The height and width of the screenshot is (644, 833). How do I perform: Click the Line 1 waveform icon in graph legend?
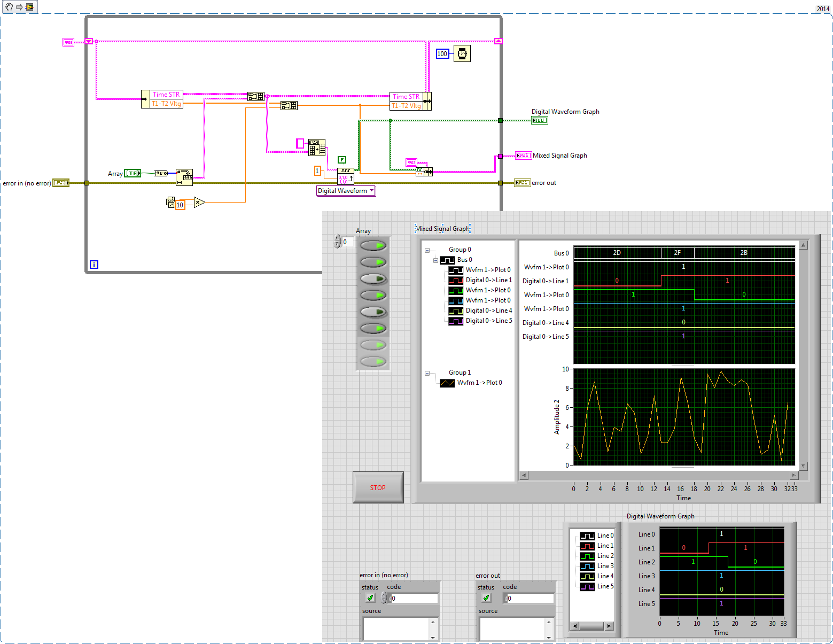[x=588, y=545]
